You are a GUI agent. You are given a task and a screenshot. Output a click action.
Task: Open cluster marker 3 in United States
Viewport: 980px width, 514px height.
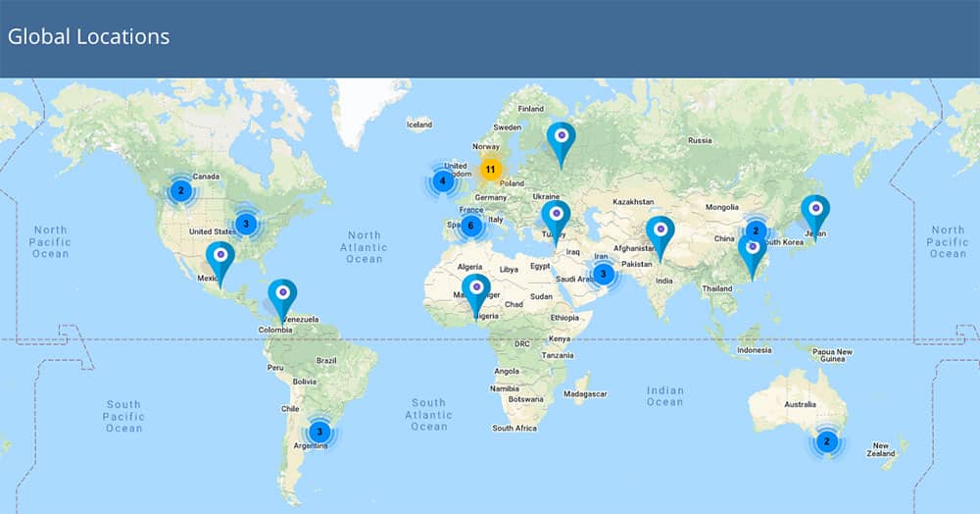246,224
